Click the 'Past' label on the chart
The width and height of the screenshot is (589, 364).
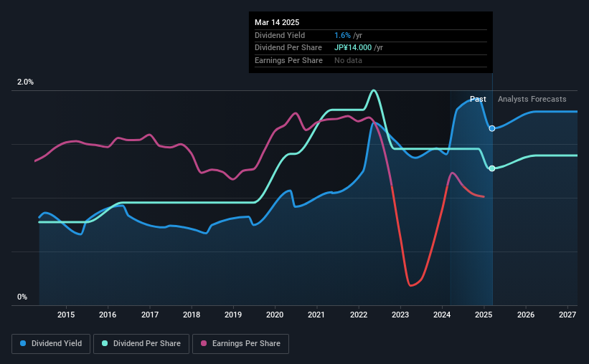(x=478, y=99)
